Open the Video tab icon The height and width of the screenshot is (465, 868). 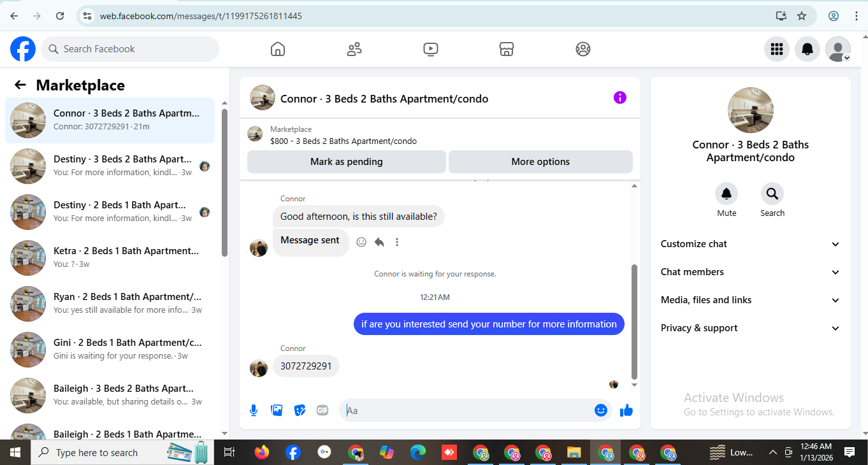(430, 49)
